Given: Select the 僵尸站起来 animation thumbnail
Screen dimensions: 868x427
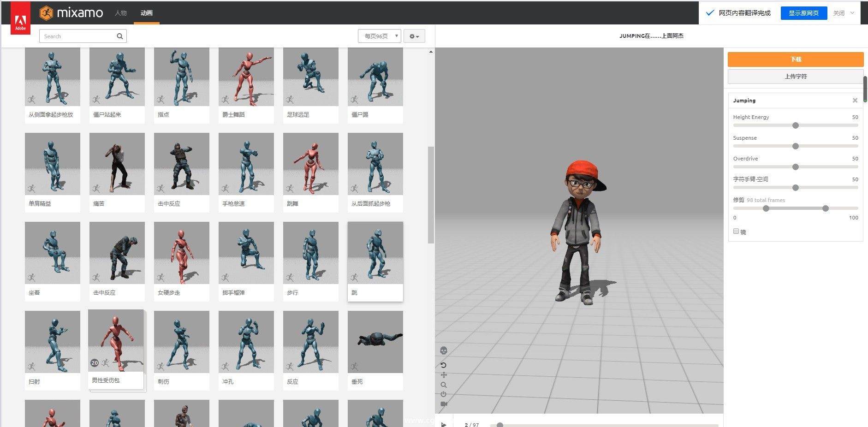Looking at the screenshot, I should [117, 77].
